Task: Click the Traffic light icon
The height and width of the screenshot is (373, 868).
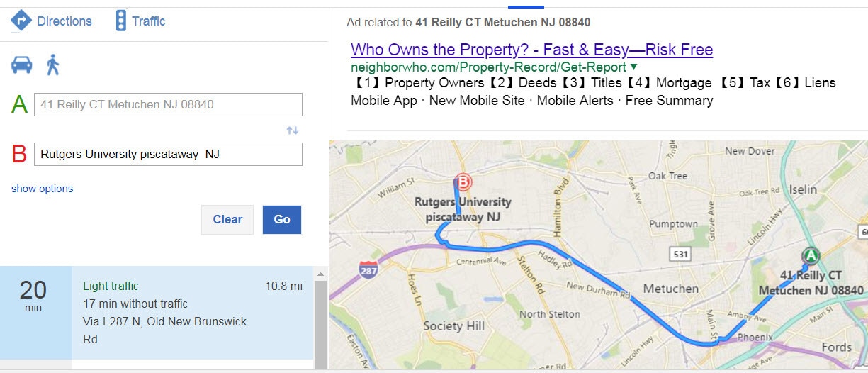Action: [x=121, y=21]
